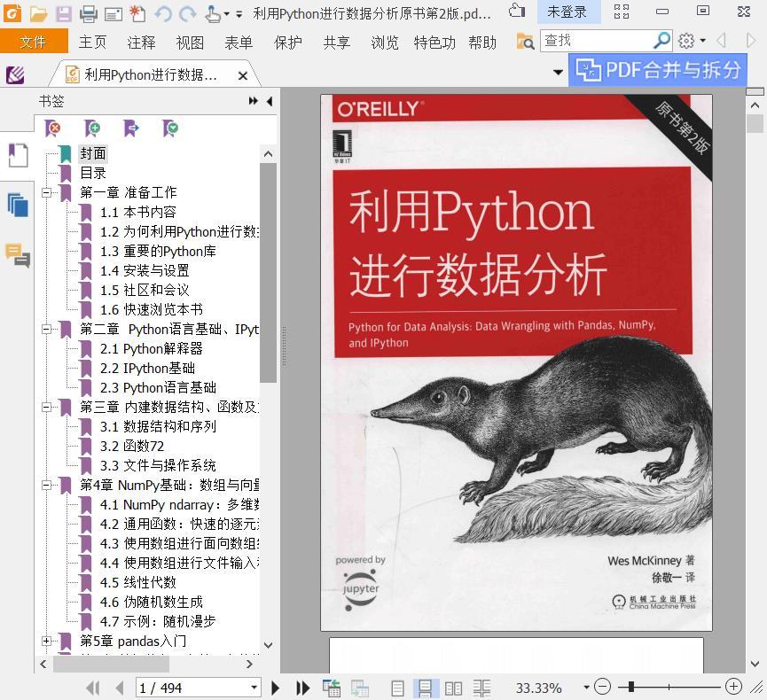The image size is (767, 700).
Task: Click the book cover page thumbnail
Action: [516, 362]
